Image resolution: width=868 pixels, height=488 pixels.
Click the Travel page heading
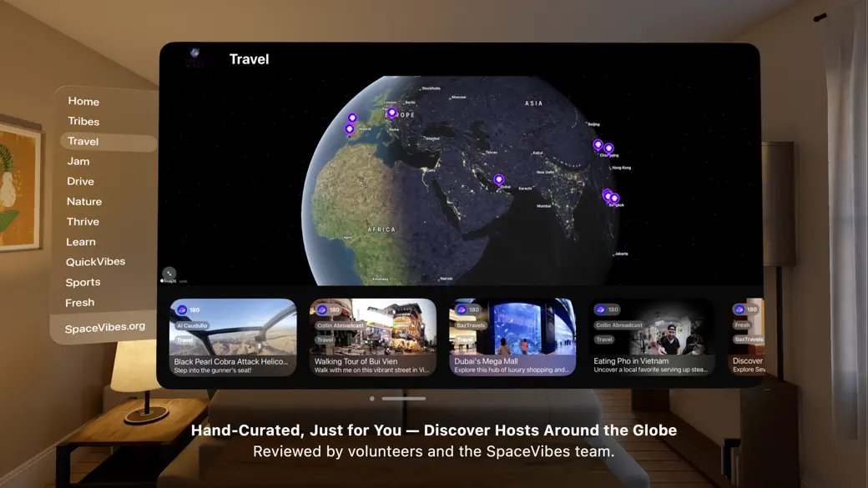[249, 59]
